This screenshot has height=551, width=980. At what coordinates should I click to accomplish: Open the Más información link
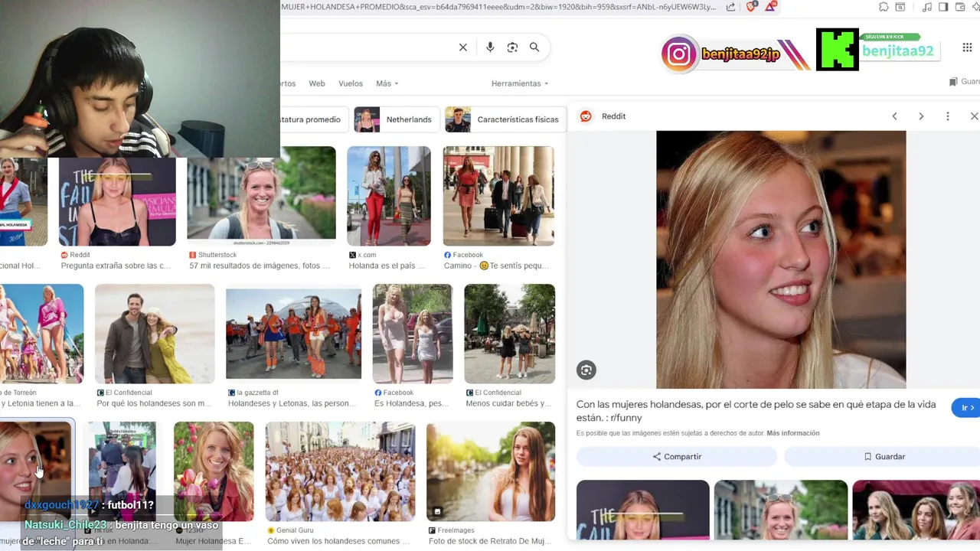tap(793, 433)
